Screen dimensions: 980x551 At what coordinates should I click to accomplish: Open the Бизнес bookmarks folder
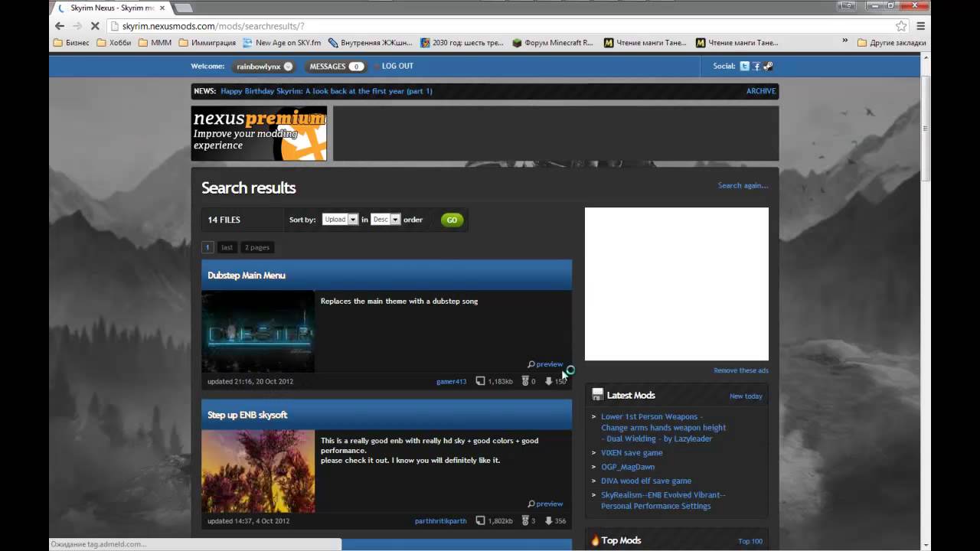71,43
